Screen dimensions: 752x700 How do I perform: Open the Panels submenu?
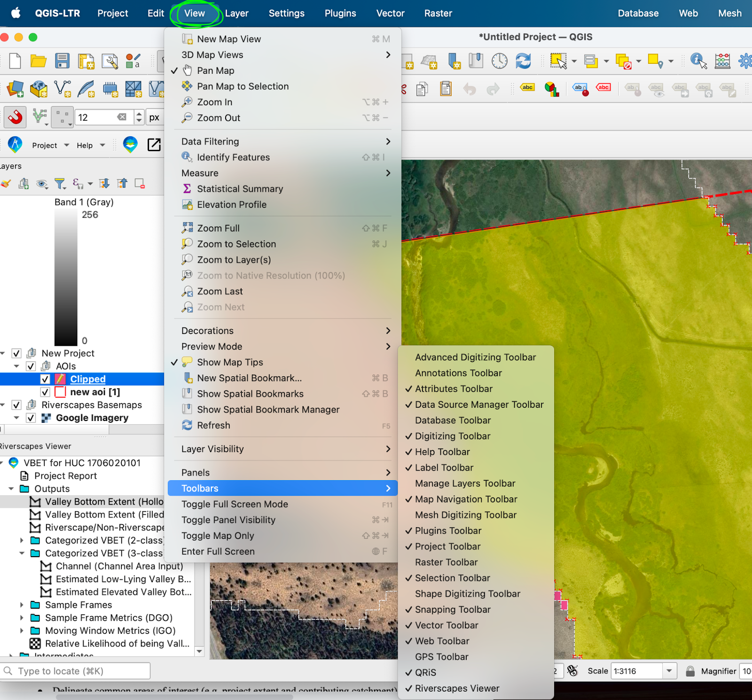point(282,473)
